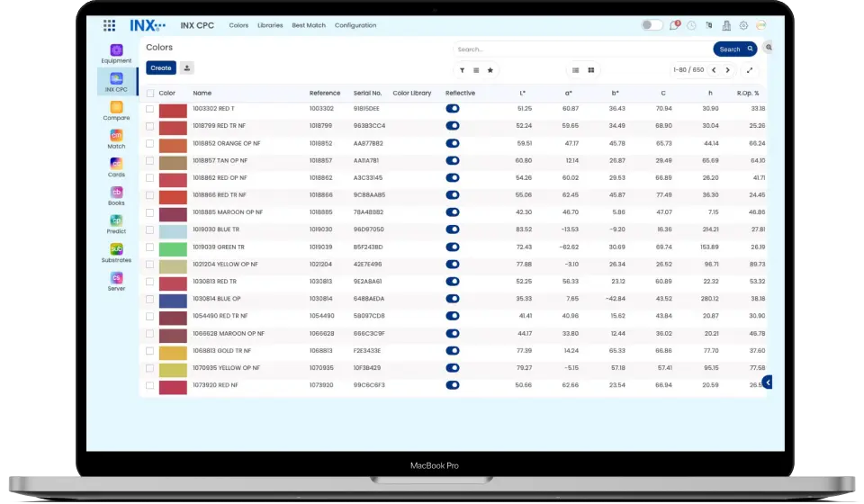
Task: Open the apps grid launcher icon
Action: [109, 25]
